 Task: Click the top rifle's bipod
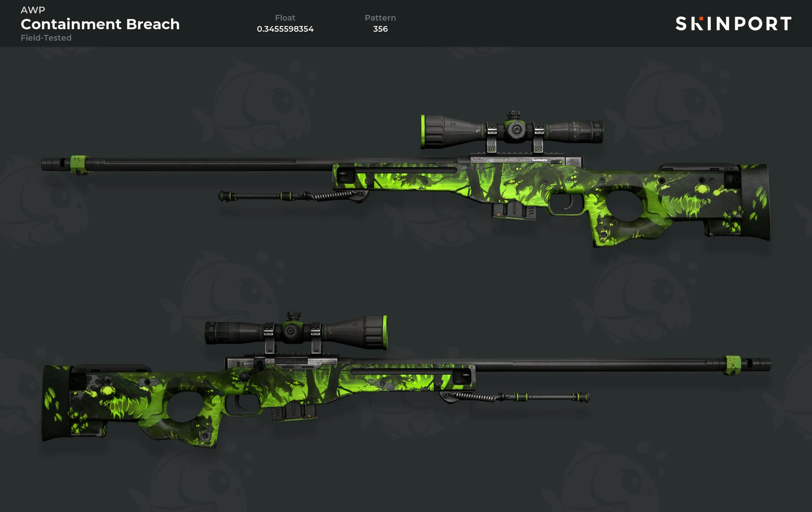click(293, 196)
